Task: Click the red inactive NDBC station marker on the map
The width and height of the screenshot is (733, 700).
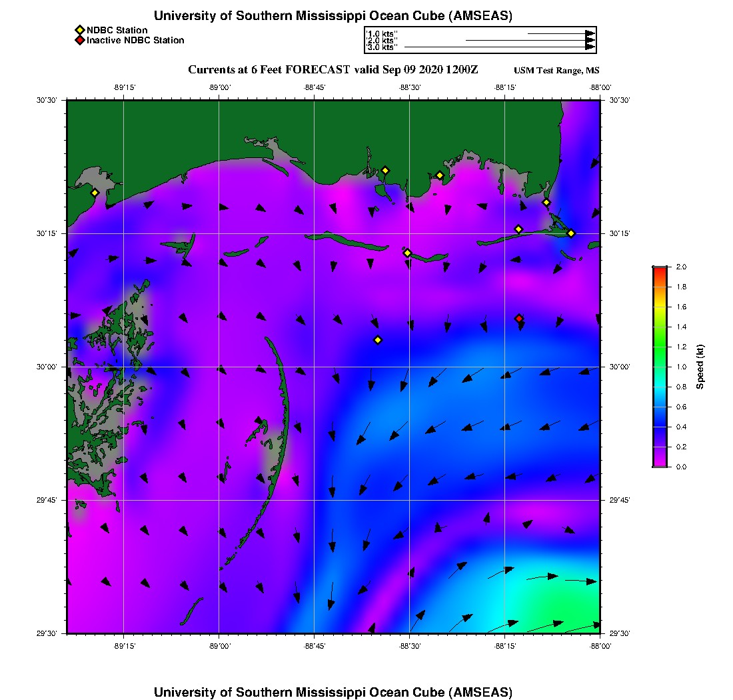Action: pos(519,319)
